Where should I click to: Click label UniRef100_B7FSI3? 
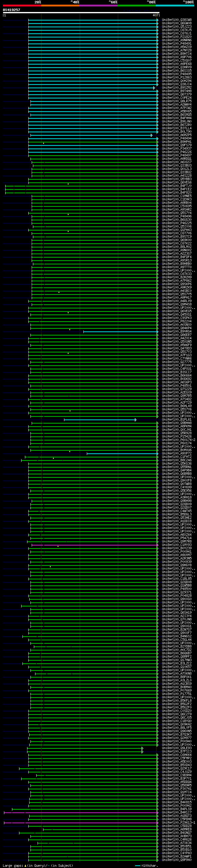(x=177, y=752)
